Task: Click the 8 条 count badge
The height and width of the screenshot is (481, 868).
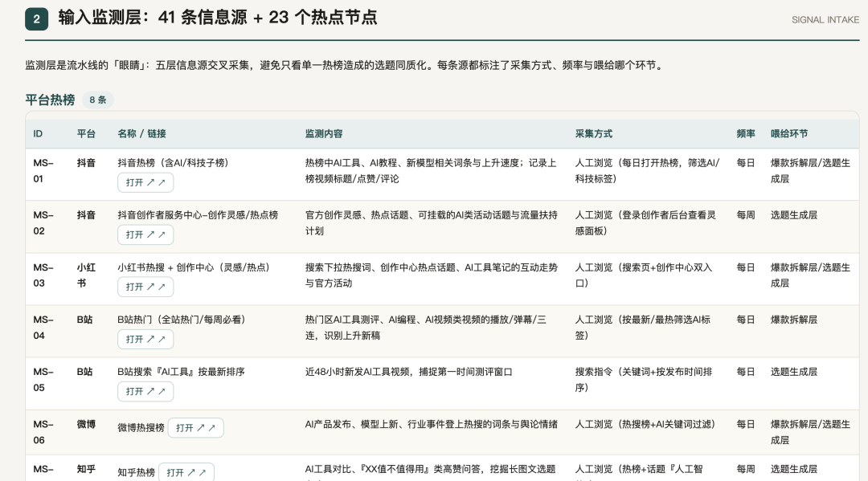Action: point(98,100)
